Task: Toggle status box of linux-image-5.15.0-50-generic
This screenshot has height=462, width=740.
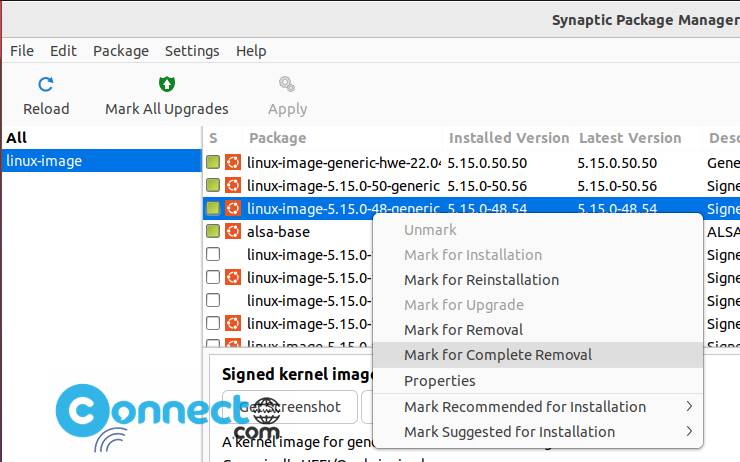Action: click(x=213, y=185)
